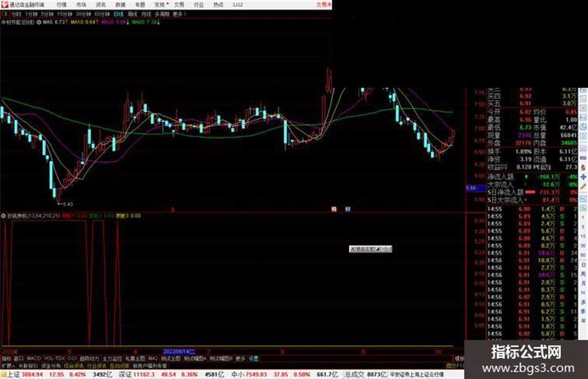Image resolution: width=588 pixels, height=379 pixels.
Task: Expand the 扩展∧ panel toggle
Action: pyautogui.click(x=8, y=365)
